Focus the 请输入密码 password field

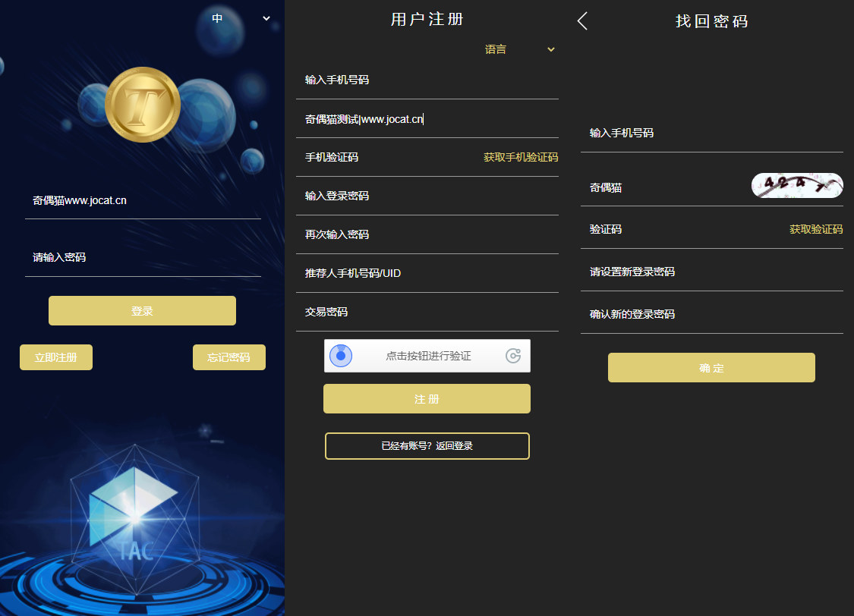[143, 257]
